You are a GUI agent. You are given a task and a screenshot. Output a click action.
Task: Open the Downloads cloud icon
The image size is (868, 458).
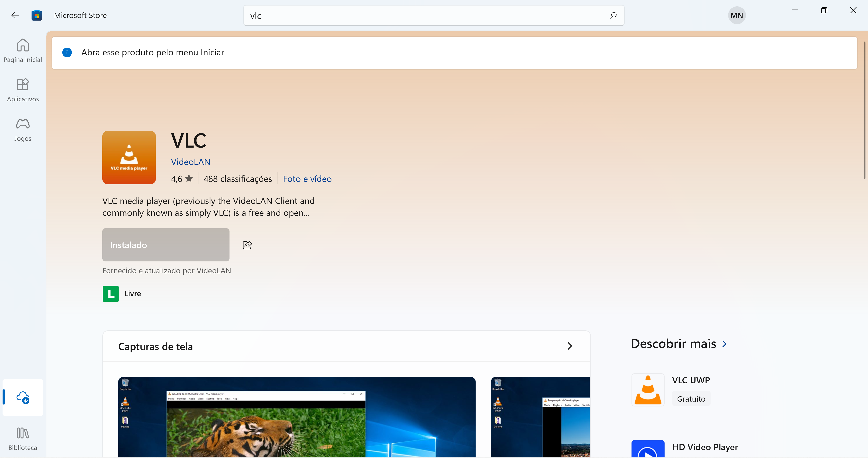(23, 397)
